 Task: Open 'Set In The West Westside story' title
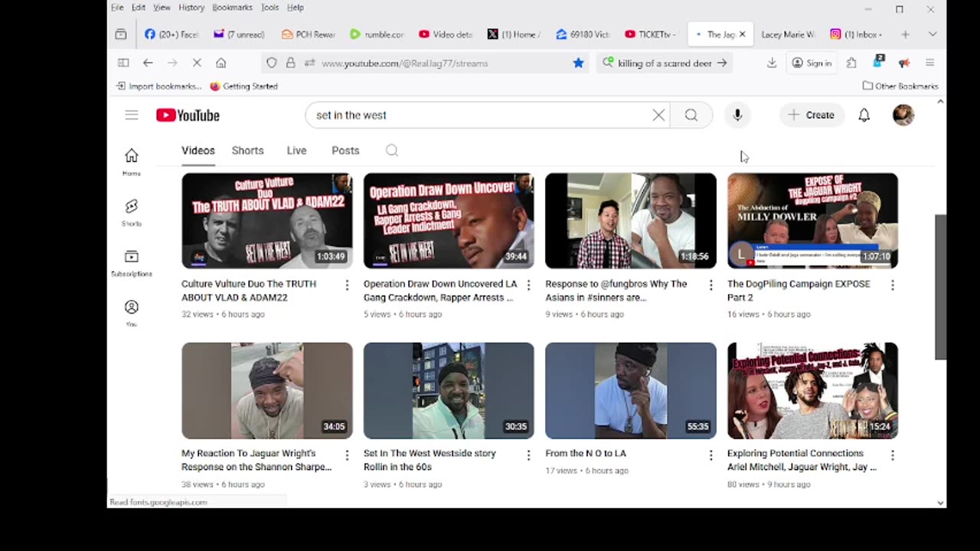point(430,460)
